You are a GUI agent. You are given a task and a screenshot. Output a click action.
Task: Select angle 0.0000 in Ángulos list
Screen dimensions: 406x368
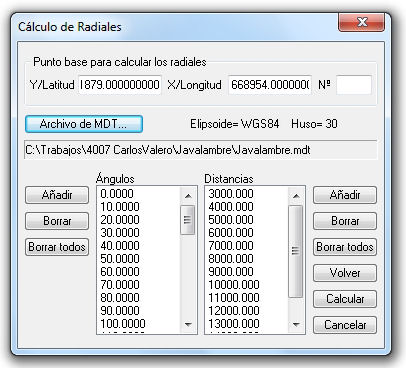click(139, 194)
